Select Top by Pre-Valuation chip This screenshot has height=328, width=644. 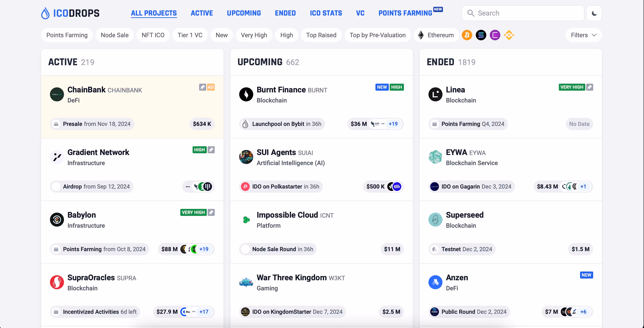pyautogui.click(x=377, y=35)
